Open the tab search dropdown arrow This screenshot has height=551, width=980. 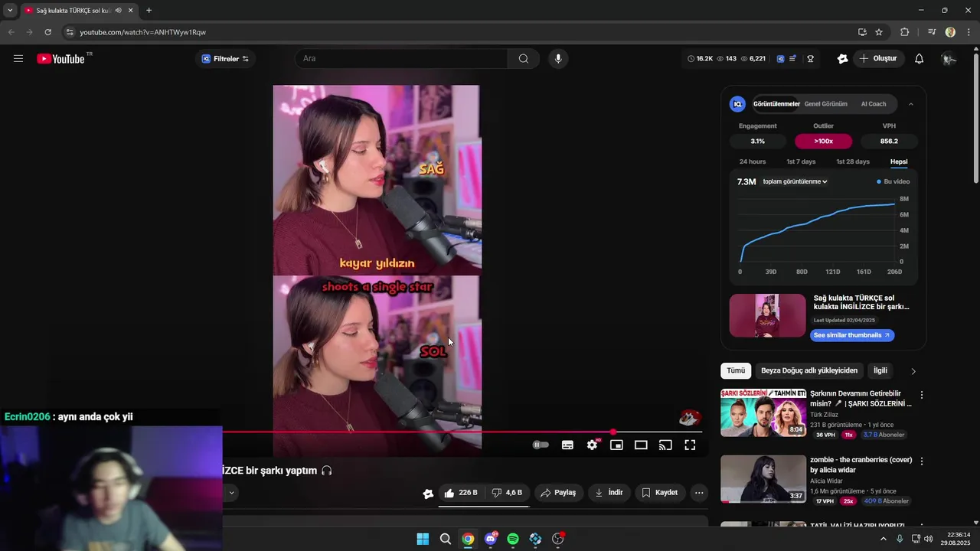[x=10, y=11]
